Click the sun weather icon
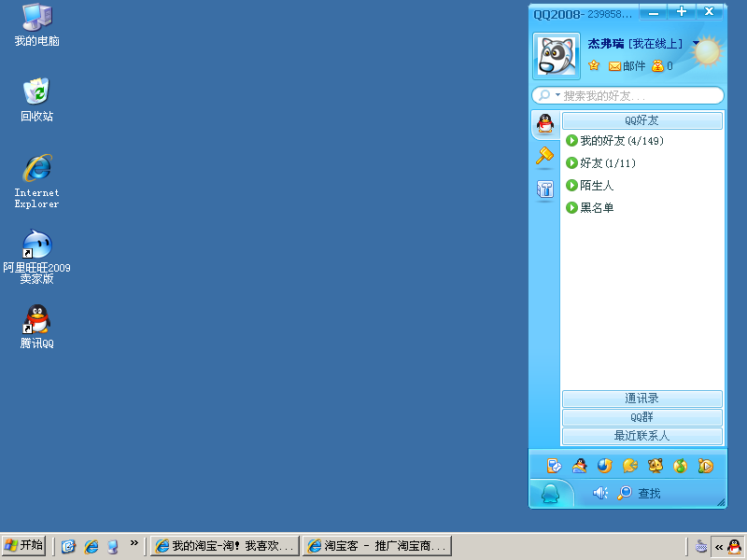The height and width of the screenshot is (560, 747). point(708,51)
